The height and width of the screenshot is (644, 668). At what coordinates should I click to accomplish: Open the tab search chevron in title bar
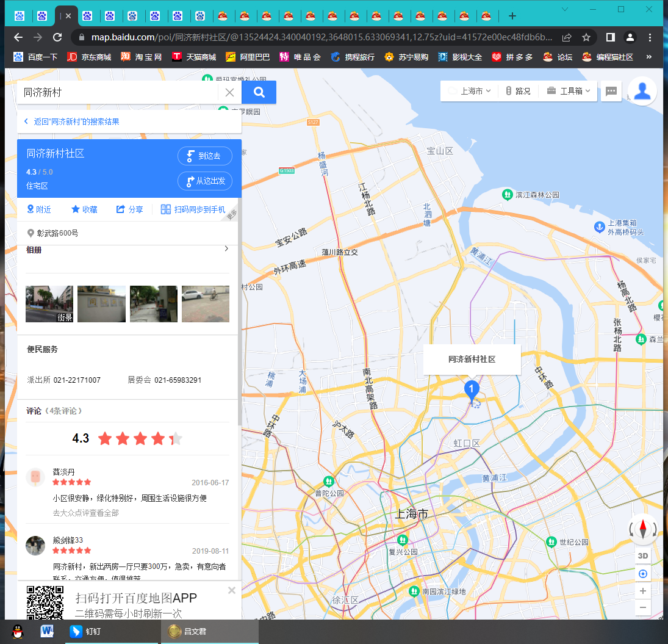565,9
